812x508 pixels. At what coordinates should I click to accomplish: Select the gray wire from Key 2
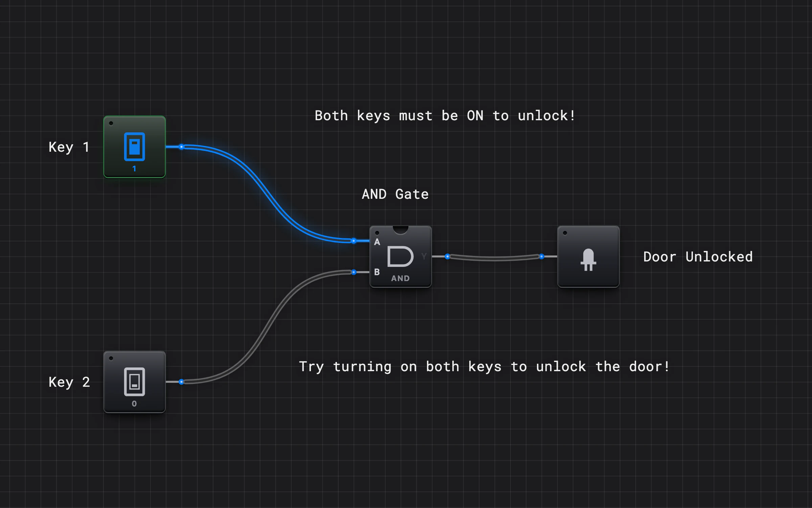tap(267, 327)
